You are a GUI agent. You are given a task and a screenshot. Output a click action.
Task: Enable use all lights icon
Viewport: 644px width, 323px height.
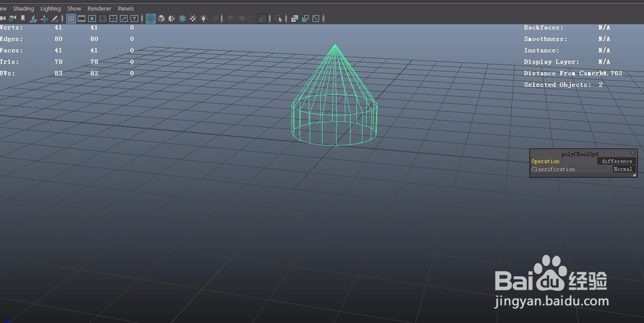click(x=204, y=19)
